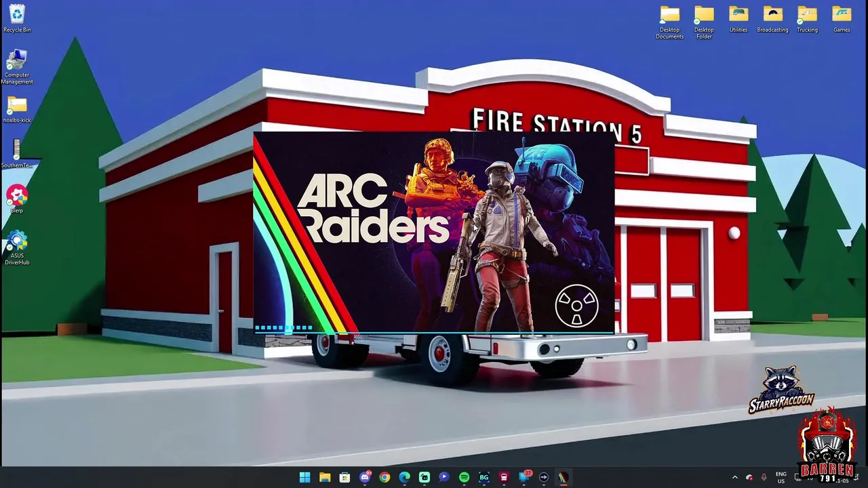Open the taskbar app with 27 badge
The width and height of the screenshot is (868, 488).
click(x=524, y=477)
